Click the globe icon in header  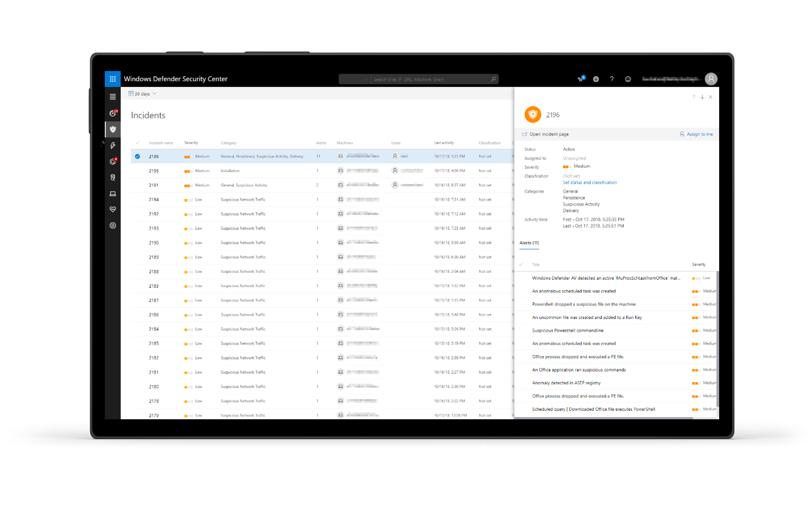click(596, 79)
